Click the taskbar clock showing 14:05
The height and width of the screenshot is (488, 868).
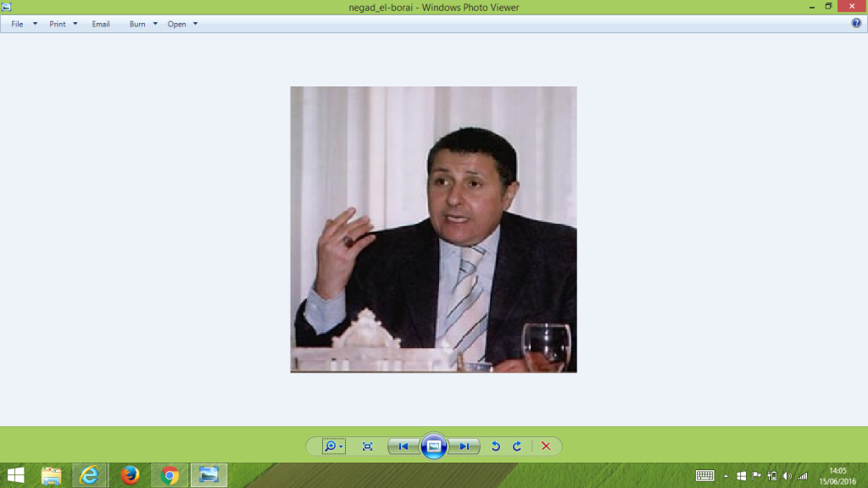837,475
